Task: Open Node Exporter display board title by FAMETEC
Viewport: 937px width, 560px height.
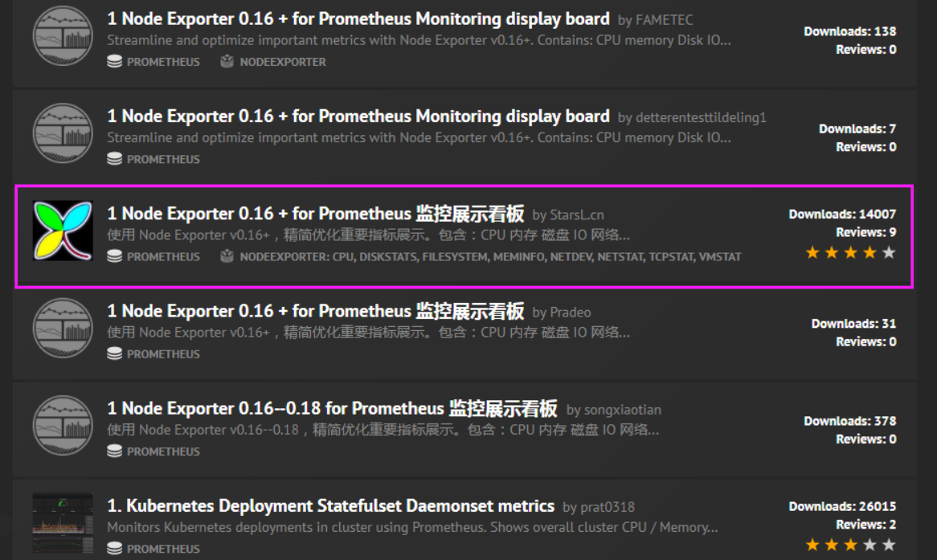Action: 358,19
